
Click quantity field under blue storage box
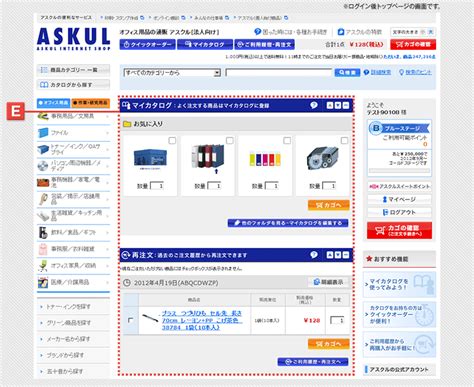157,186
